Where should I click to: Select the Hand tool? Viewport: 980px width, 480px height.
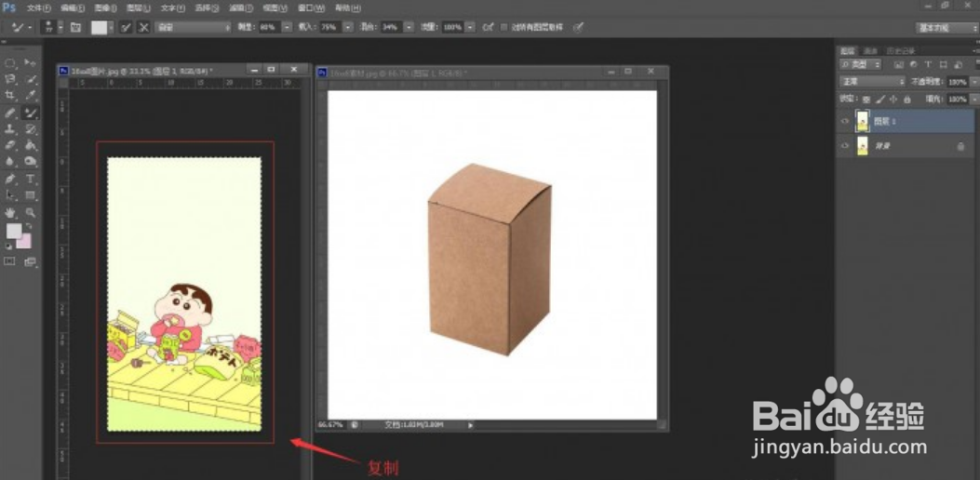tap(10, 213)
